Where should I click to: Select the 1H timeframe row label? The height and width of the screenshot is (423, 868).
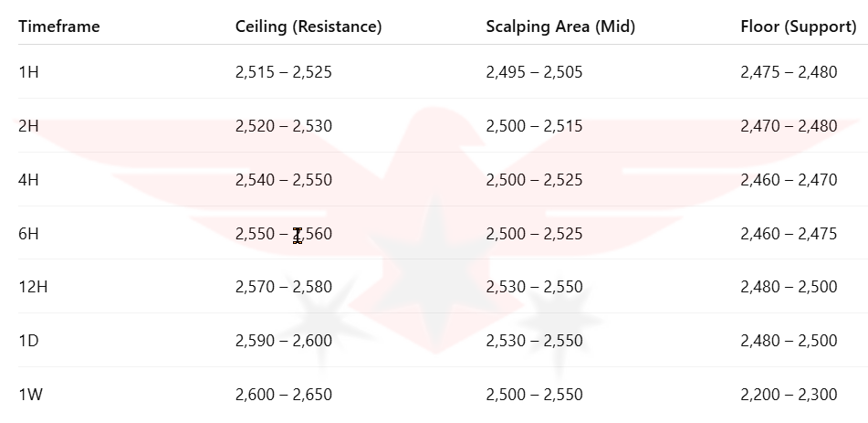click(28, 72)
